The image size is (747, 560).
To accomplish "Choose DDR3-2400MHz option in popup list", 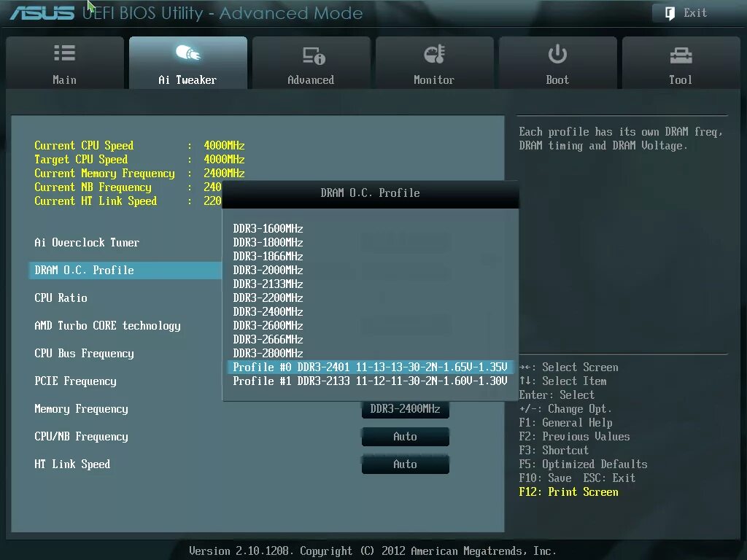I will coord(268,311).
